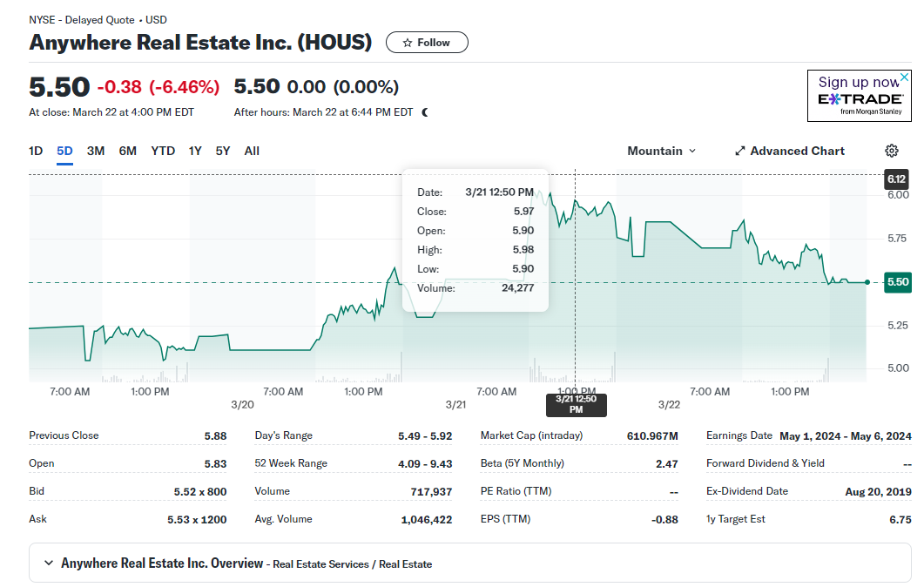924x587 pixels.
Task: Click the tooltip Volume value 24,277
Action: pyautogui.click(x=518, y=287)
